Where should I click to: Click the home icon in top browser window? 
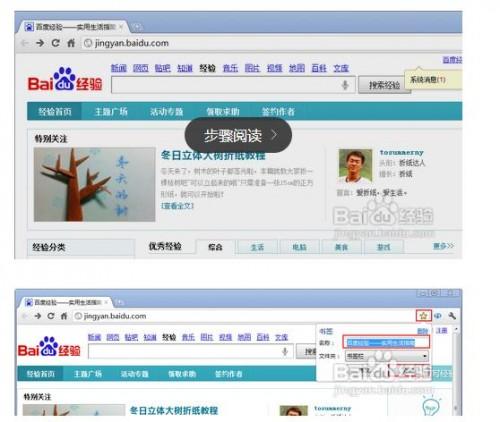[71, 43]
